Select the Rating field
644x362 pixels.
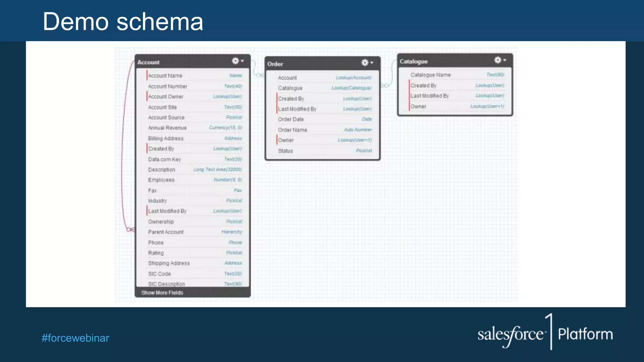(x=194, y=253)
